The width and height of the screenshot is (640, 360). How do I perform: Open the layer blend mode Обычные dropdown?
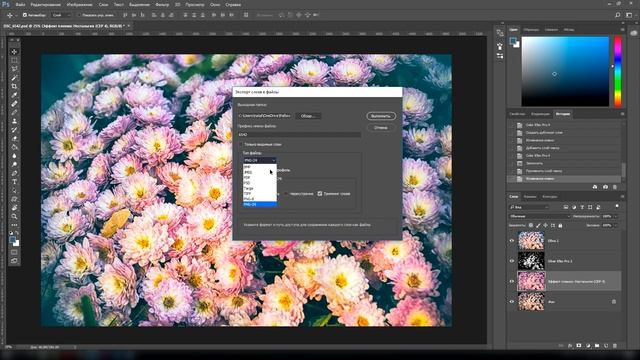pos(539,216)
